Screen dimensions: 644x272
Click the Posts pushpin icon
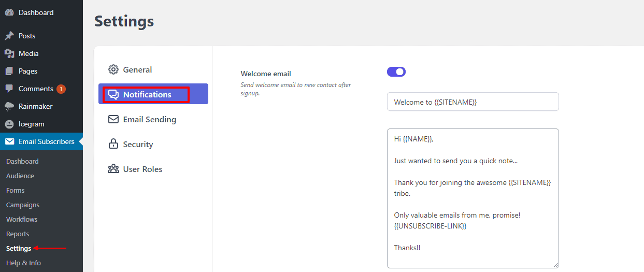9,36
